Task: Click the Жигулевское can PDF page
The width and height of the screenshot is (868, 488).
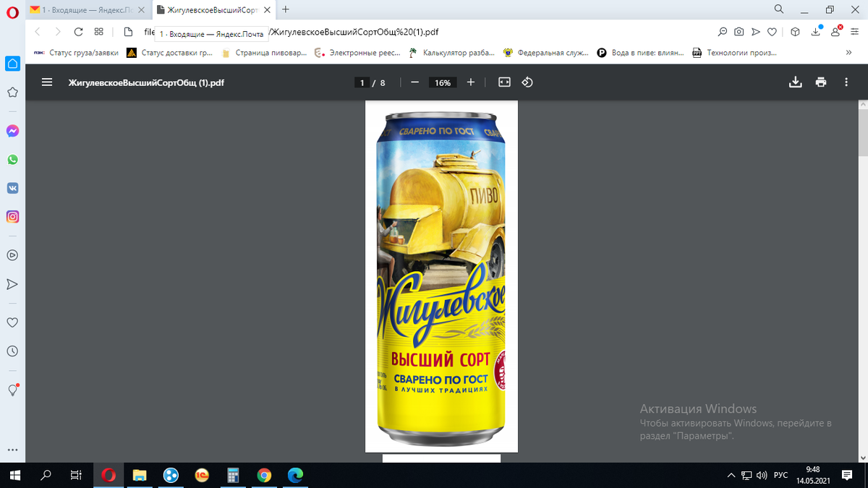Action: click(441, 276)
